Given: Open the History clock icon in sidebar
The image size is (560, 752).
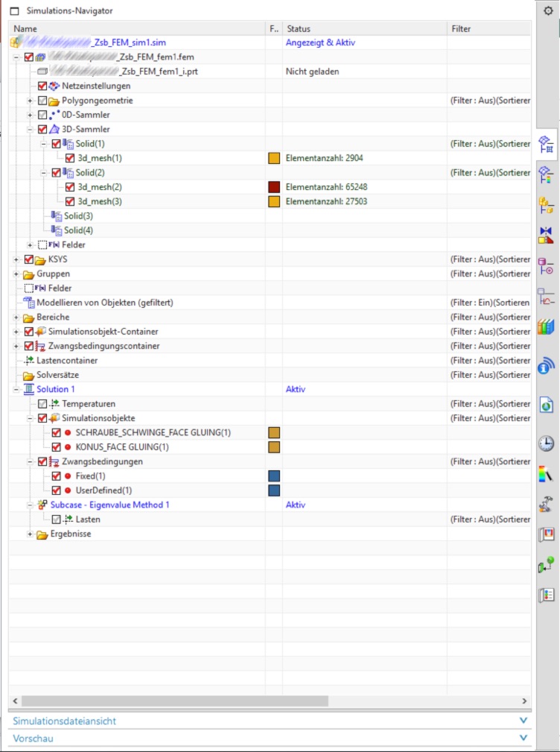Looking at the screenshot, I should tap(546, 443).
